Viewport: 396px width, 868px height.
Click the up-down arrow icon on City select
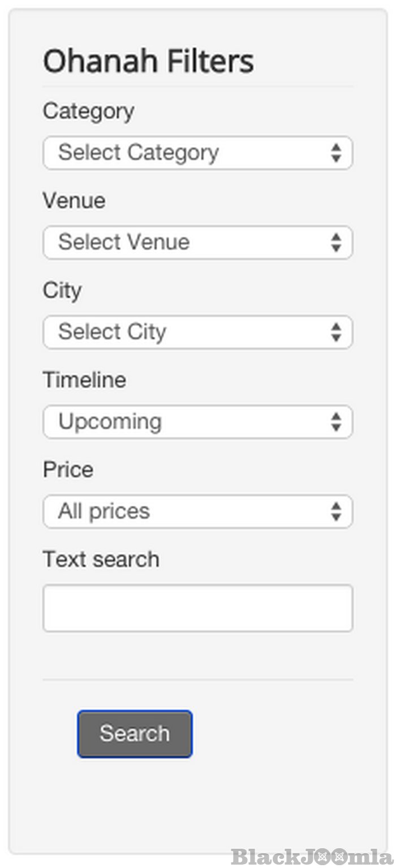coord(336,332)
